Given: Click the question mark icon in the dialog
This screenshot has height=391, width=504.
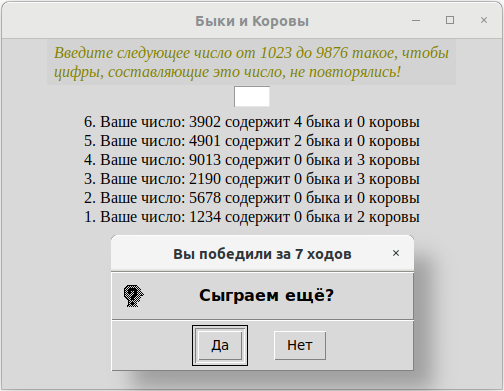Looking at the screenshot, I should (x=134, y=296).
